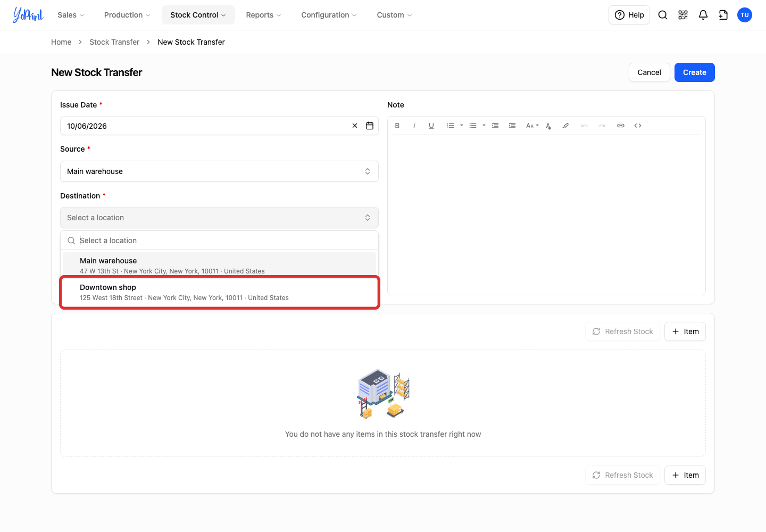The image size is (766, 532).
Task: Toggle bold formatting in the Note editor
Action: tap(397, 126)
